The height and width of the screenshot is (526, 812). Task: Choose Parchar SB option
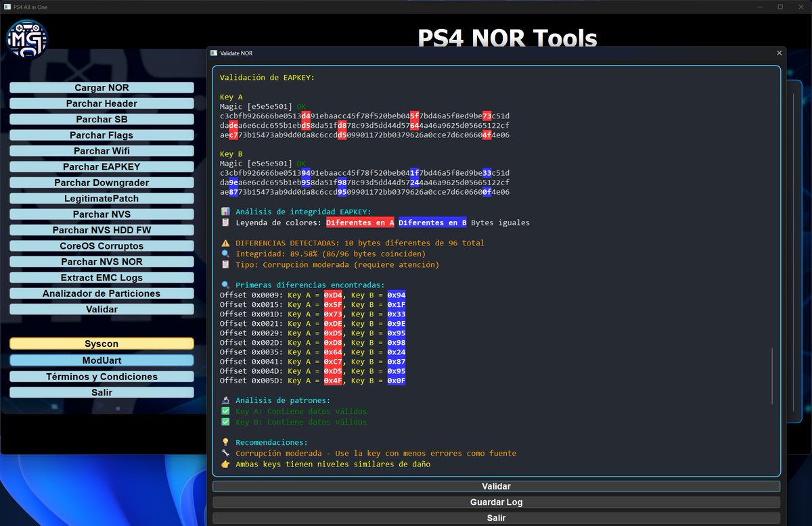pos(101,120)
